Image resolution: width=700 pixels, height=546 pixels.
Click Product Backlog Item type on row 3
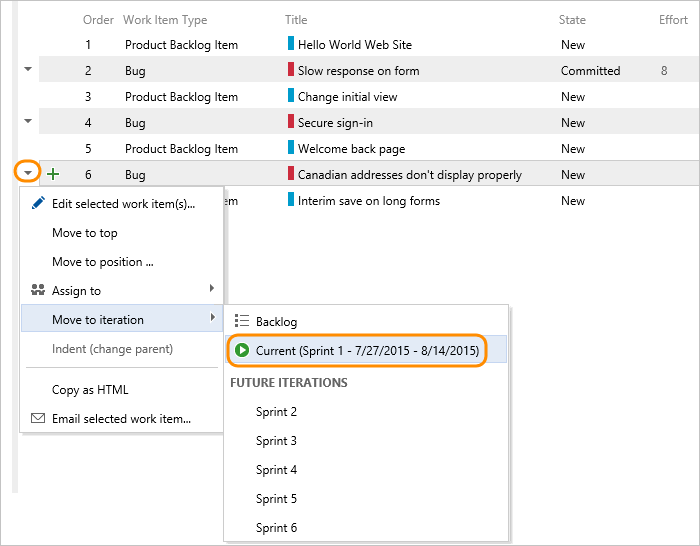click(181, 97)
